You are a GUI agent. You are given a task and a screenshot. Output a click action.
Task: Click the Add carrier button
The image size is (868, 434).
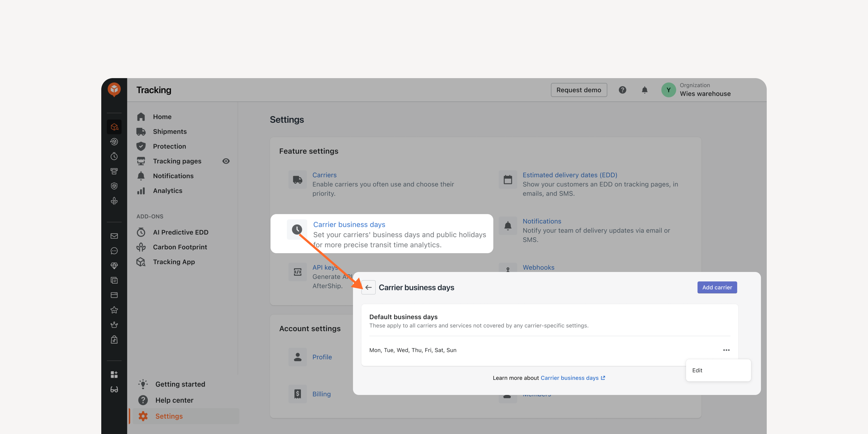(x=717, y=287)
